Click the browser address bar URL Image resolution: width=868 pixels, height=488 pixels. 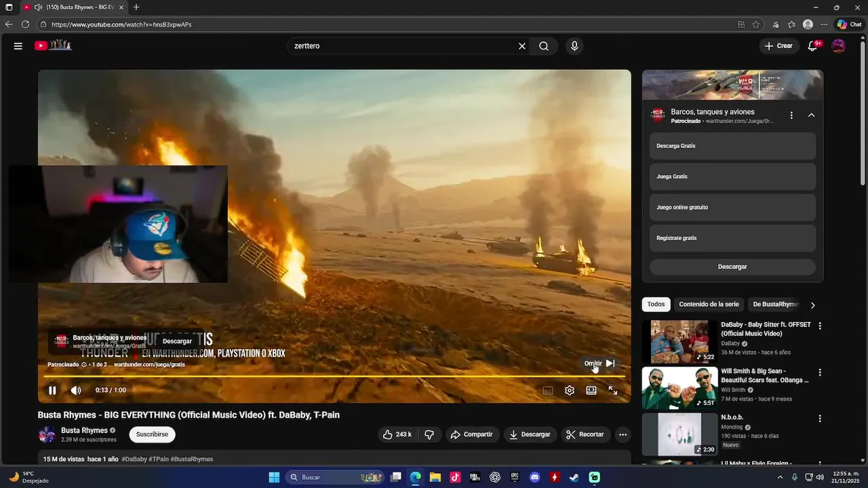(121, 24)
